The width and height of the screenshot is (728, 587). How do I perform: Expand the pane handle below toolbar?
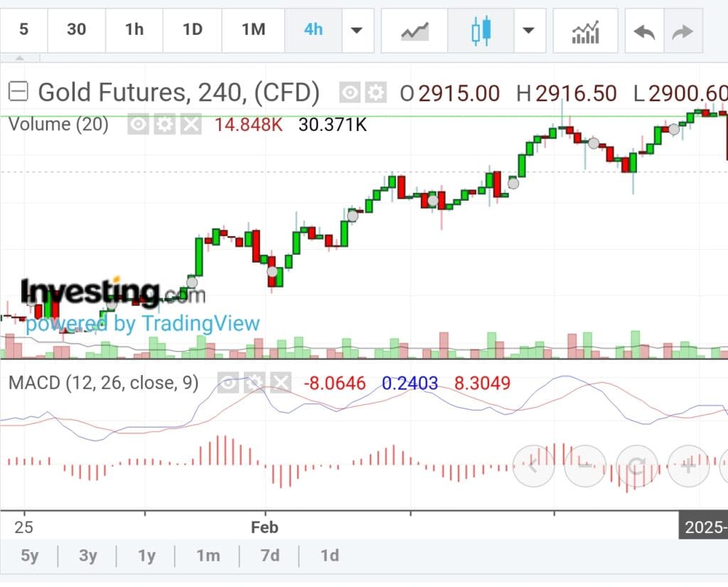(19, 58)
